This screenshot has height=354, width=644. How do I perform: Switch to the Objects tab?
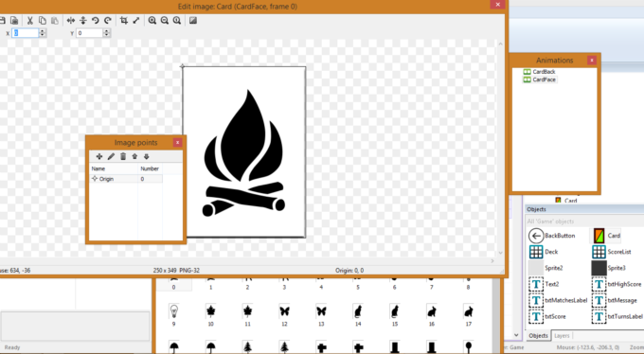click(538, 335)
